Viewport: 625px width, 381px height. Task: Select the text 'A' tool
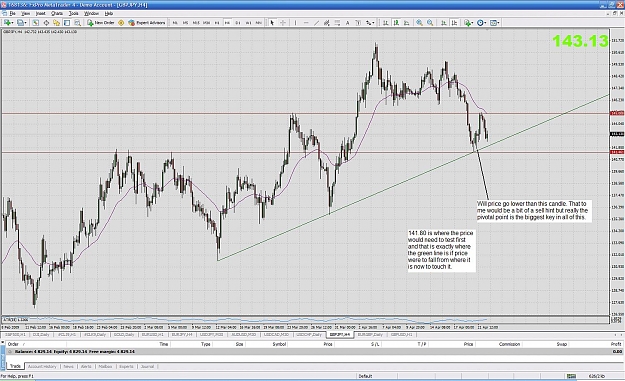348,23
